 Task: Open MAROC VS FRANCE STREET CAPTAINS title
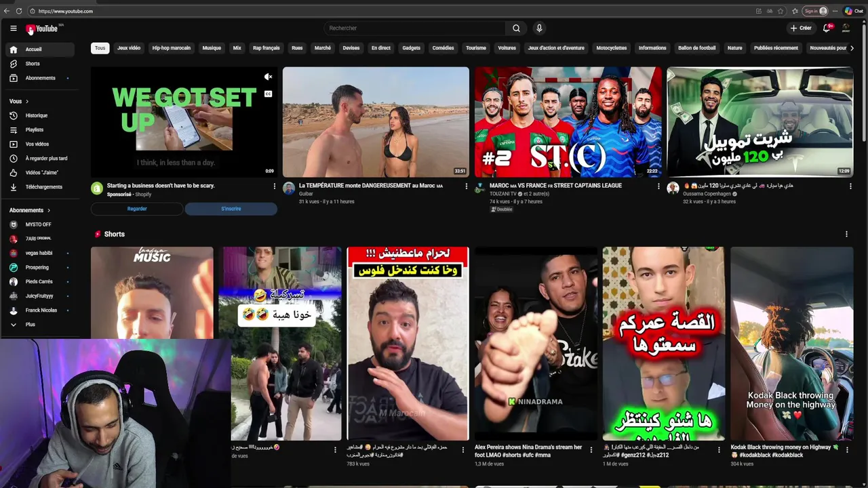555,186
